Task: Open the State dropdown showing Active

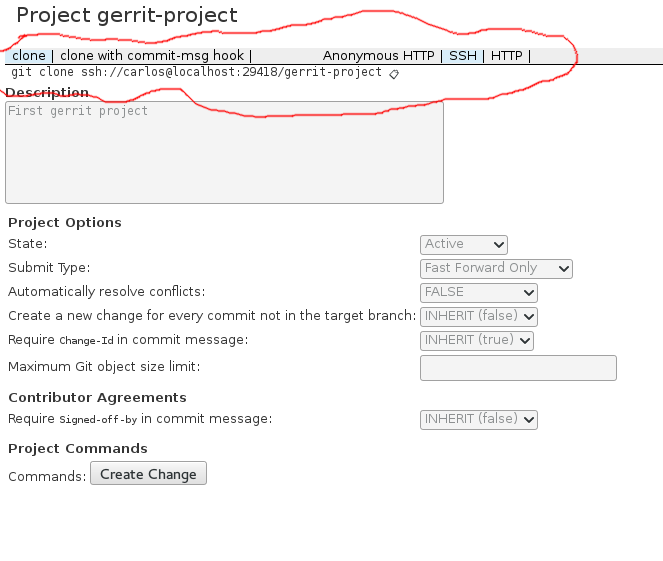Action: coord(464,245)
